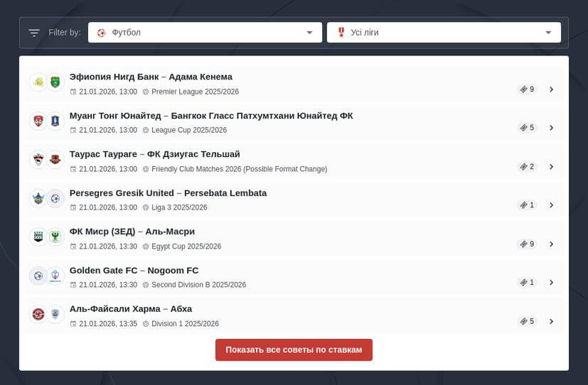Click tips count badge on Аль-Файсали Харма row

point(527,321)
